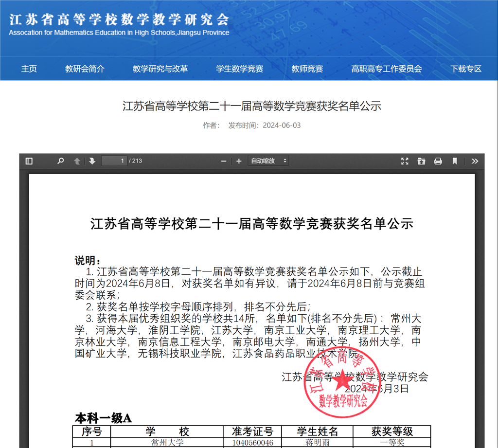Click the open file icon in PDF toolbar
Image resolution: width=498 pixels, height=448 pixels.
[421, 161]
